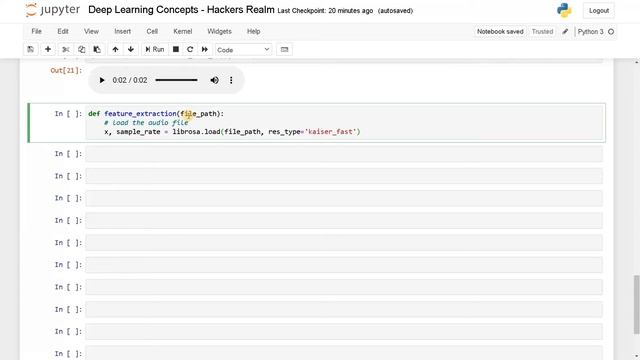
Task: Open the Insert menu
Action: pyautogui.click(x=122, y=31)
